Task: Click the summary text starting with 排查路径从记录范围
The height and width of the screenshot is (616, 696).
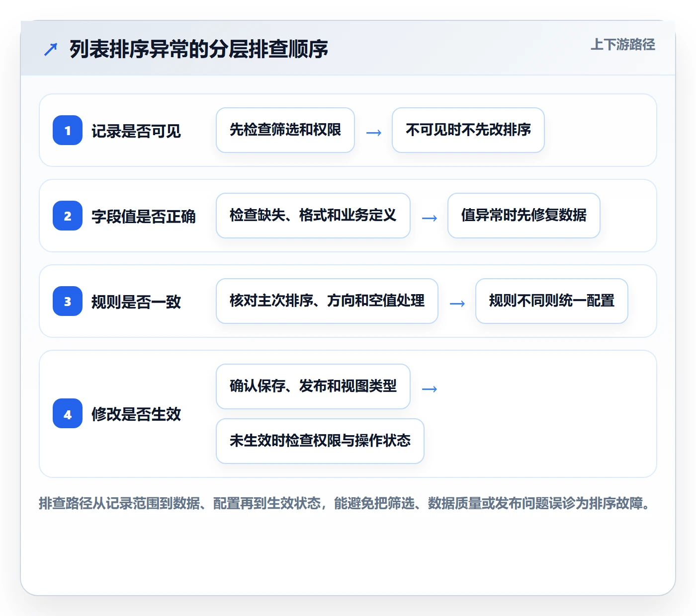Action: coord(346,503)
